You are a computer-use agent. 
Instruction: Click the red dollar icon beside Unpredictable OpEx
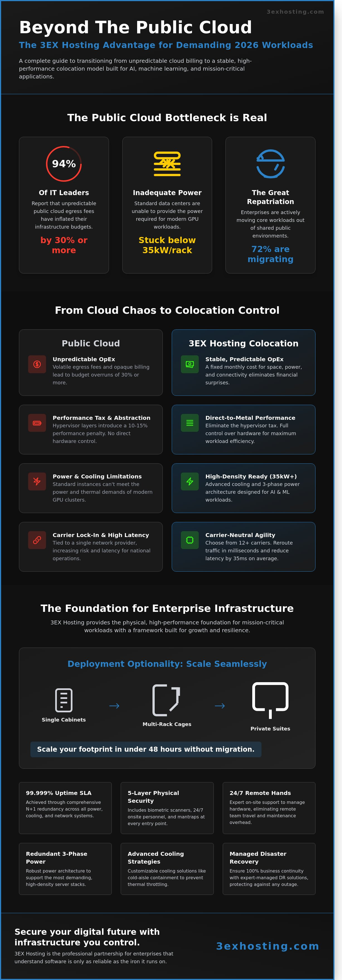pos(37,364)
